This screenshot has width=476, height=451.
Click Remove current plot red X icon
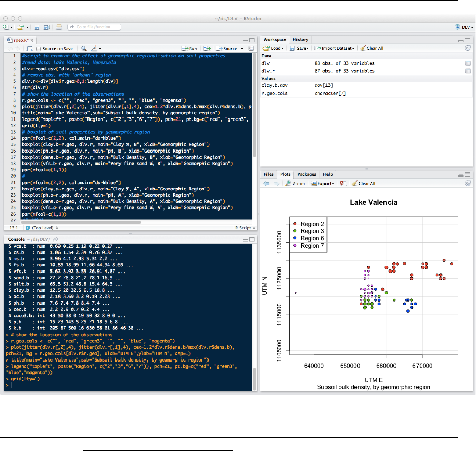click(x=342, y=183)
